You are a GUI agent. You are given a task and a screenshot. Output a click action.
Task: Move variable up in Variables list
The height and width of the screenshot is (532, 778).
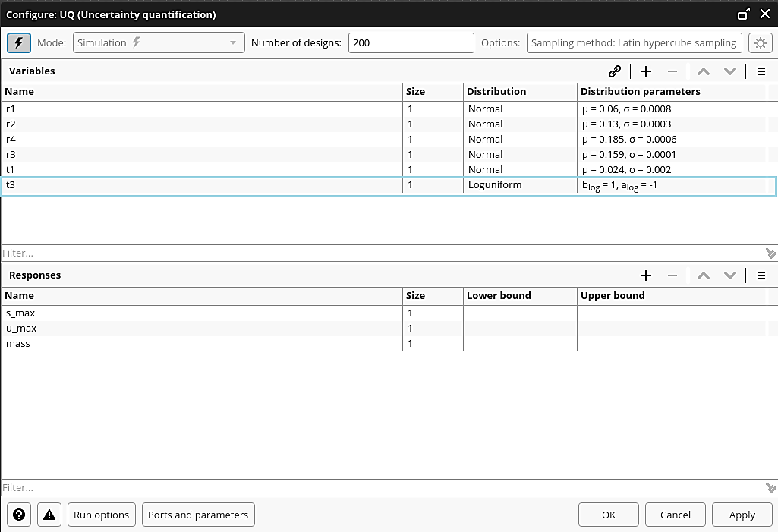click(x=703, y=71)
